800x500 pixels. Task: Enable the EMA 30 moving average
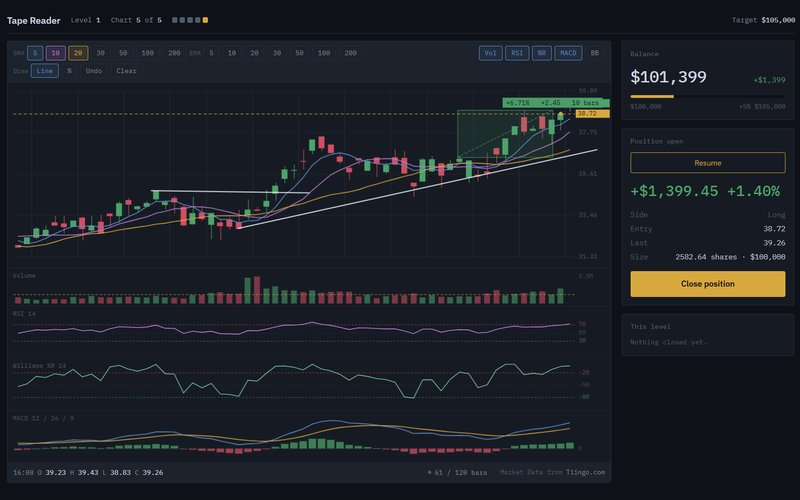pos(277,53)
